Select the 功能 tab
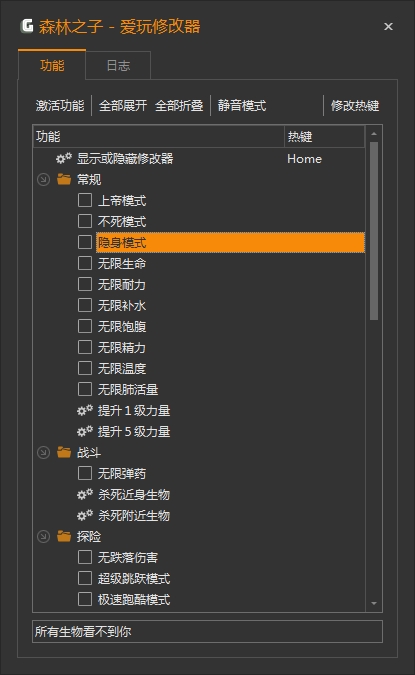415x675 pixels. (x=52, y=65)
